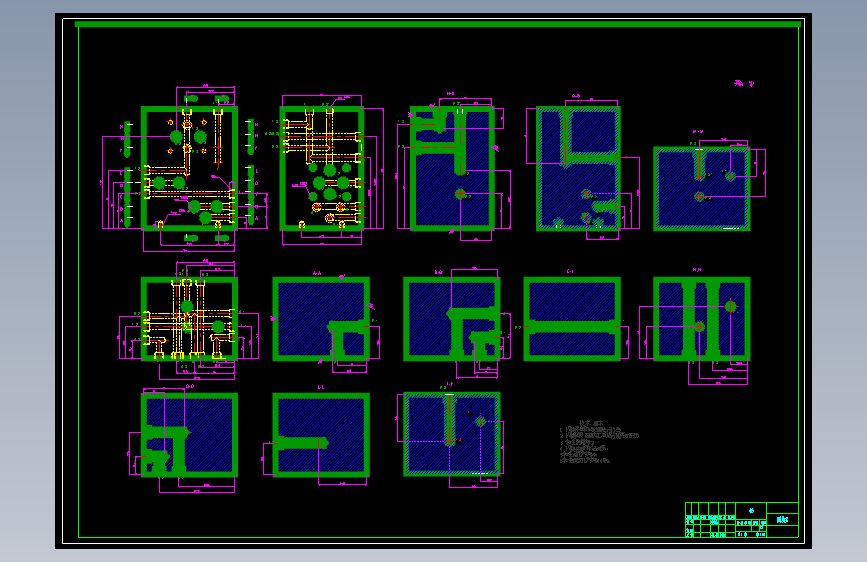Select the B-B section view
Screen dimensions: 867x562
tap(452, 319)
